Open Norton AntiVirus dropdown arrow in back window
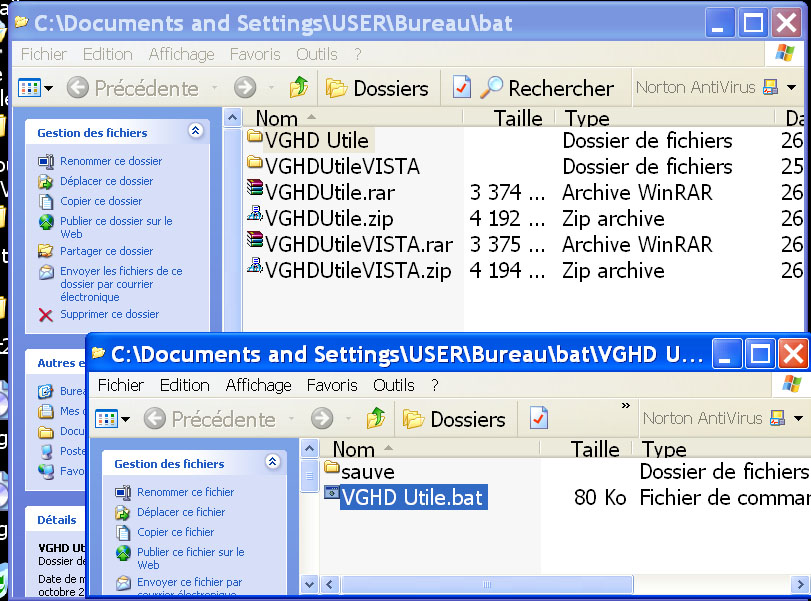 pos(792,88)
